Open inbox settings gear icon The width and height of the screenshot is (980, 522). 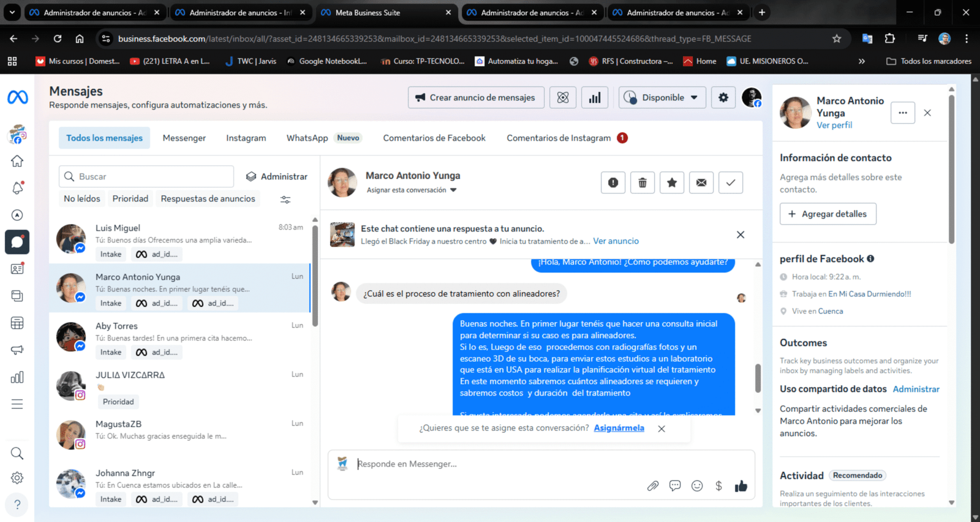pyautogui.click(x=723, y=97)
